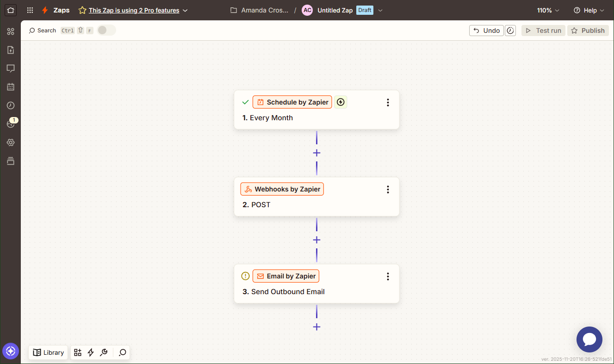Open the more menu for Email step
Image resolution: width=614 pixels, height=364 pixels.
pos(388,277)
